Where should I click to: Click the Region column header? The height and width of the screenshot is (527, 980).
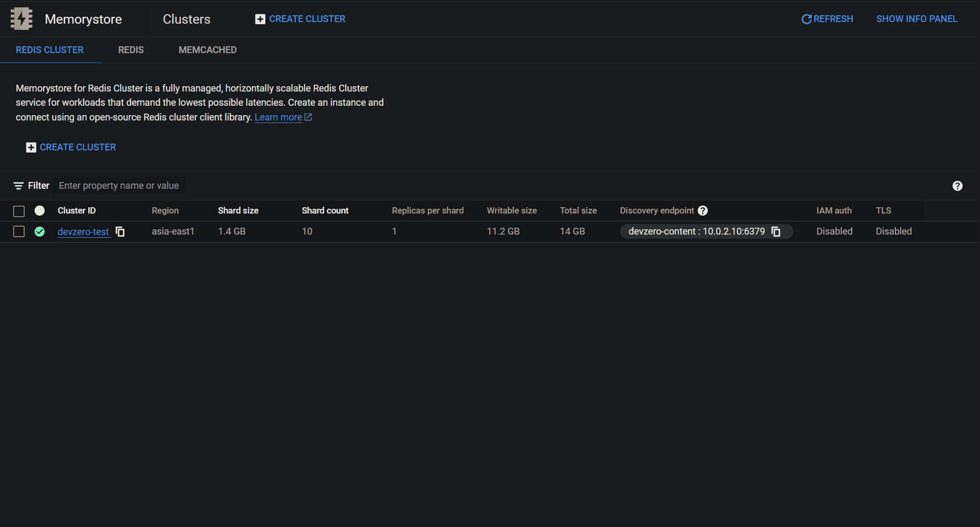[166, 210]
